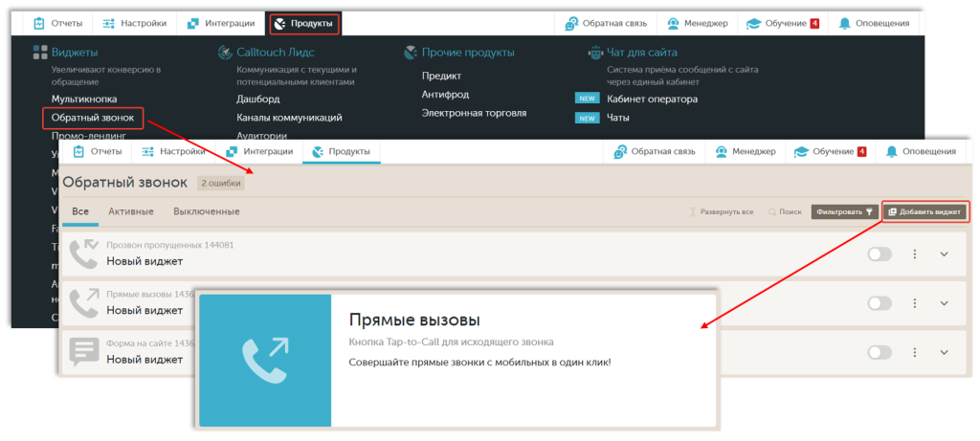The height and width of the screenshot is (441, 980).
Task: Click Calltouch Лидс section icon
Action: pyautogui.click(x=225, y=53)
